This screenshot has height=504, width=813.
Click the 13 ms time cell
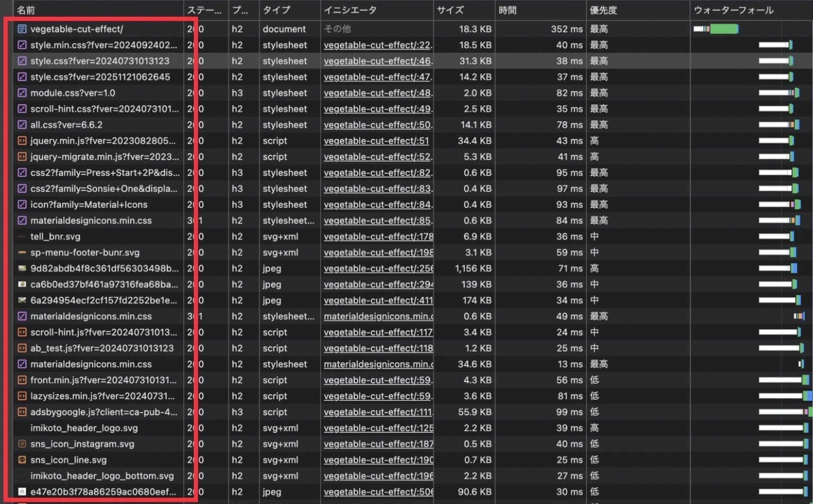click(x=570, y=364)
